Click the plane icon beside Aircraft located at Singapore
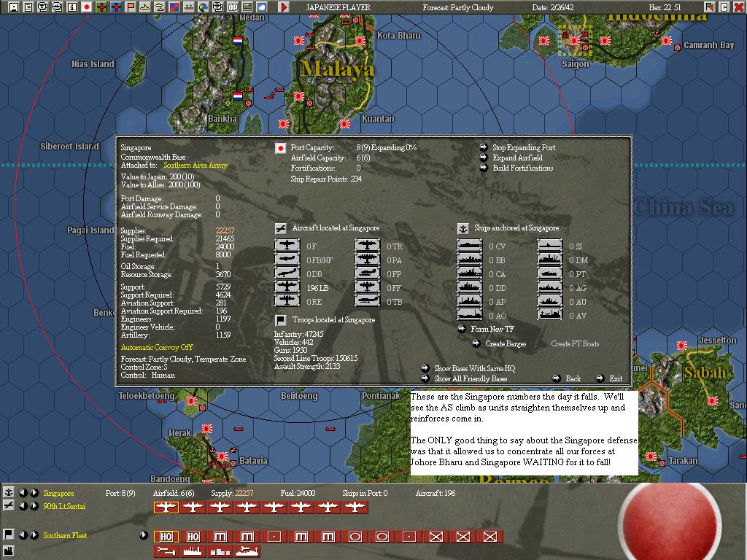The width and height of the screenshot is (747, 560). [x=281, y=228]
